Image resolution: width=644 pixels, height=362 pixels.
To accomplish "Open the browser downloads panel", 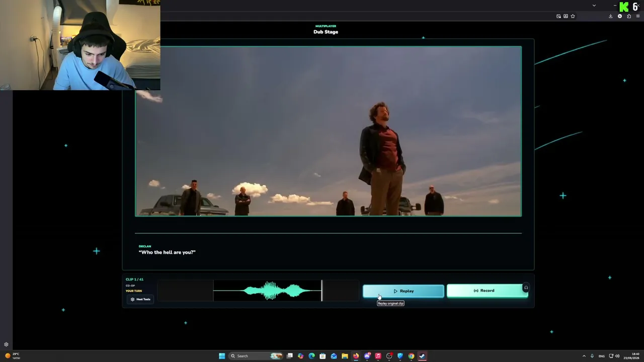I will point(611,16).
